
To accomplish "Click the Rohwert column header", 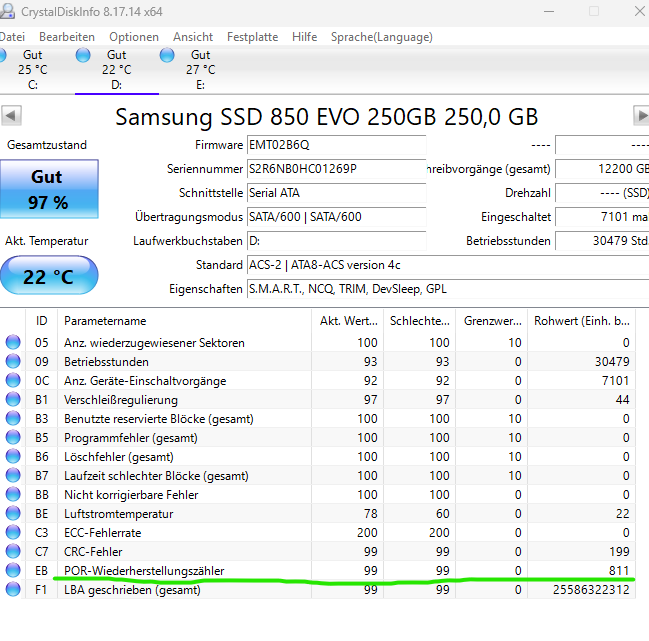I will click(582, 321).
